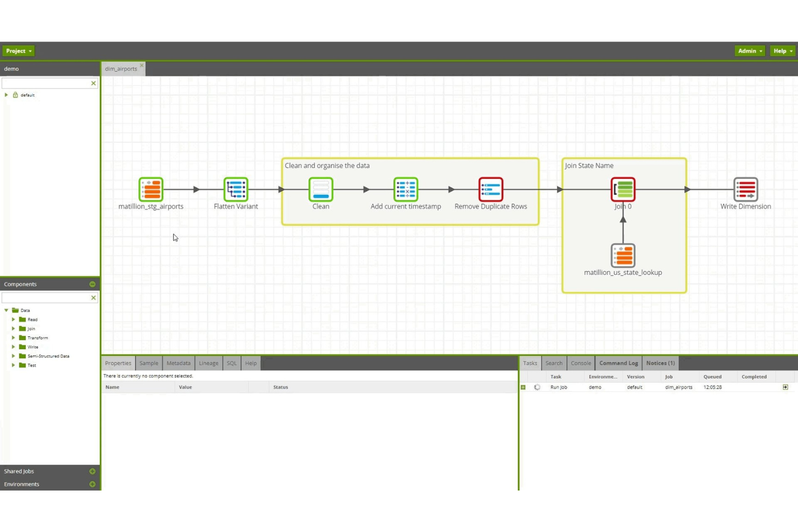The width and height of the screenshot is (798, 532).
Task: Open the Project dropdown menu
Action: [19, 51]
